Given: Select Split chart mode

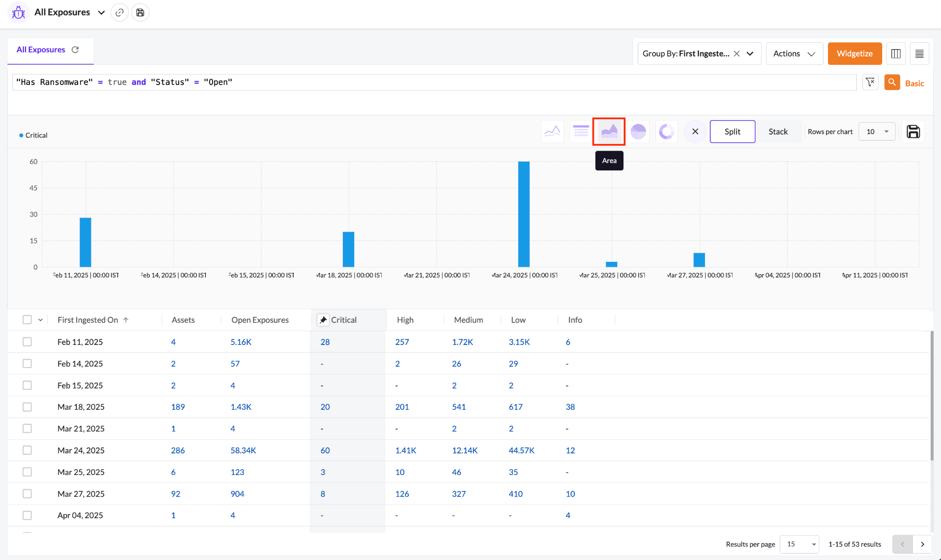Looking at the screenshot, I should coord(732,132).
